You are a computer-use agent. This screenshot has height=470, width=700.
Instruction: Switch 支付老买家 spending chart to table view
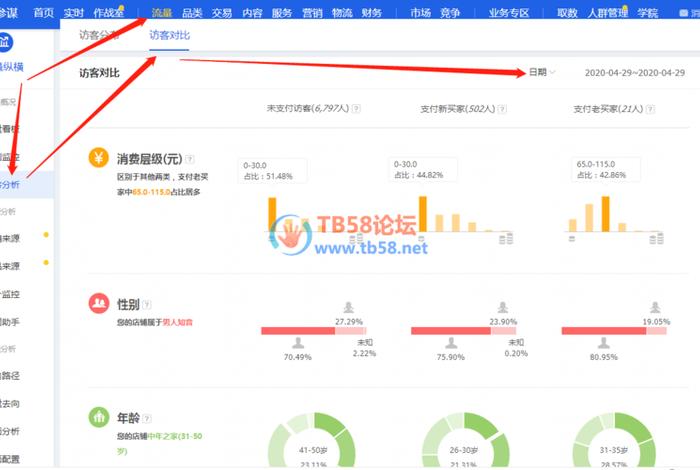(x=656, y=239)
